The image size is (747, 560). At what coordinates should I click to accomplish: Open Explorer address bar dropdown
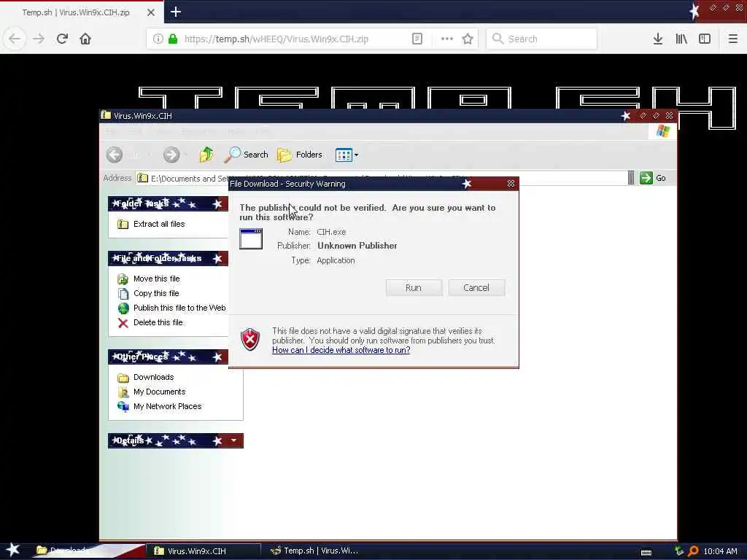(x=631, y=178)
